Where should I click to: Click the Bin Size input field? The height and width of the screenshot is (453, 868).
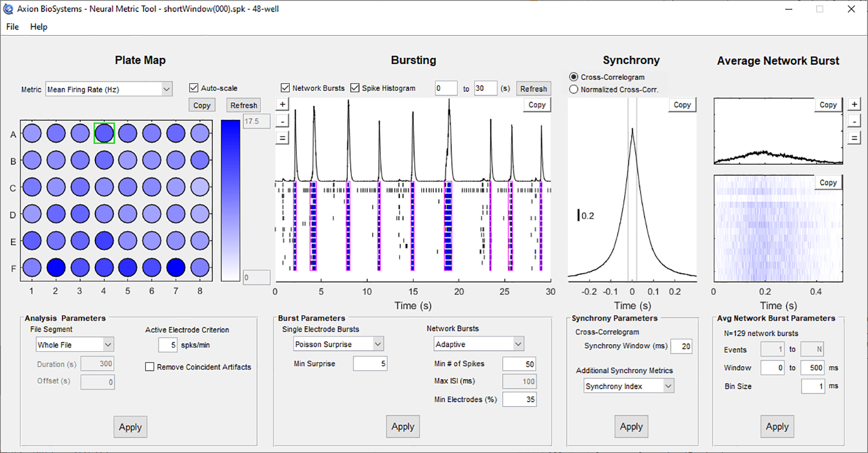point(813,386)
